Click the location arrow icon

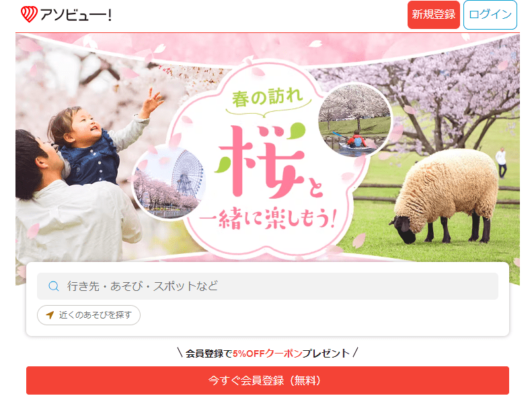(50, 315)
